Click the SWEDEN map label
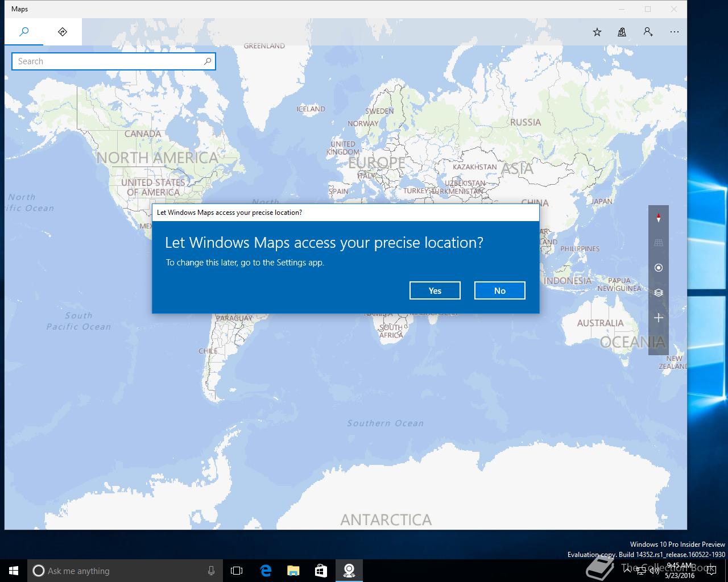Image resolution: width=728 pixels, height=582 pixels. 379,111
